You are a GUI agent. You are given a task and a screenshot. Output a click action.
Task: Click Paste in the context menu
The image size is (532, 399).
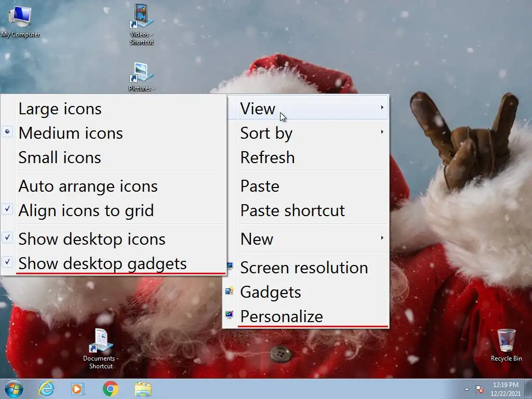pos(307,186)
